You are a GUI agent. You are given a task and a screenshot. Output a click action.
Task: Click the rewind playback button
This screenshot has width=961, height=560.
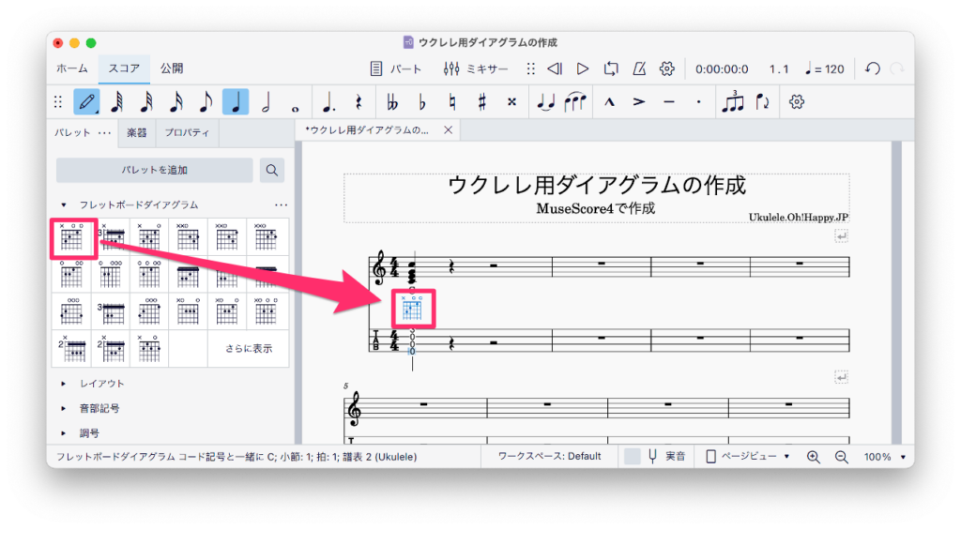(x=555, y=68)
